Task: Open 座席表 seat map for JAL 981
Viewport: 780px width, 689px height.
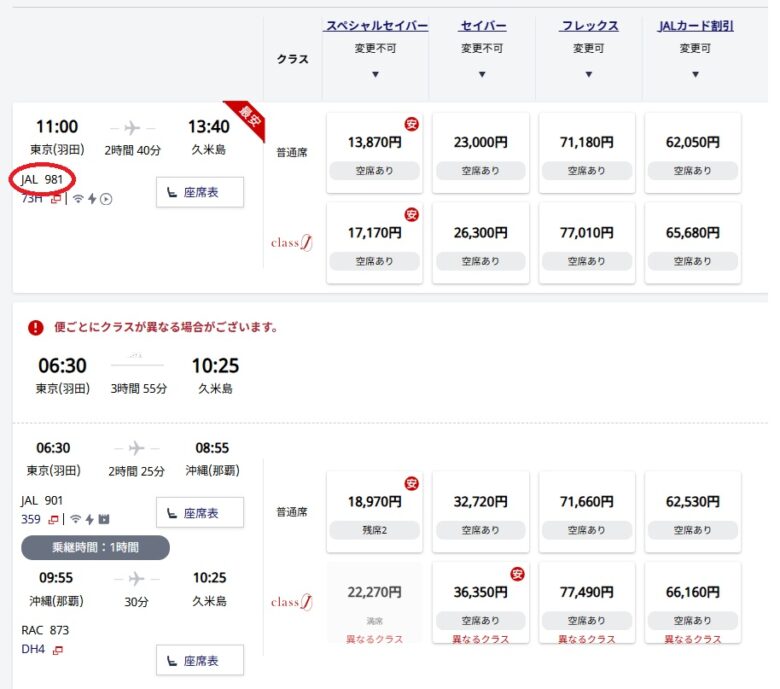Action: pos(200,192)
